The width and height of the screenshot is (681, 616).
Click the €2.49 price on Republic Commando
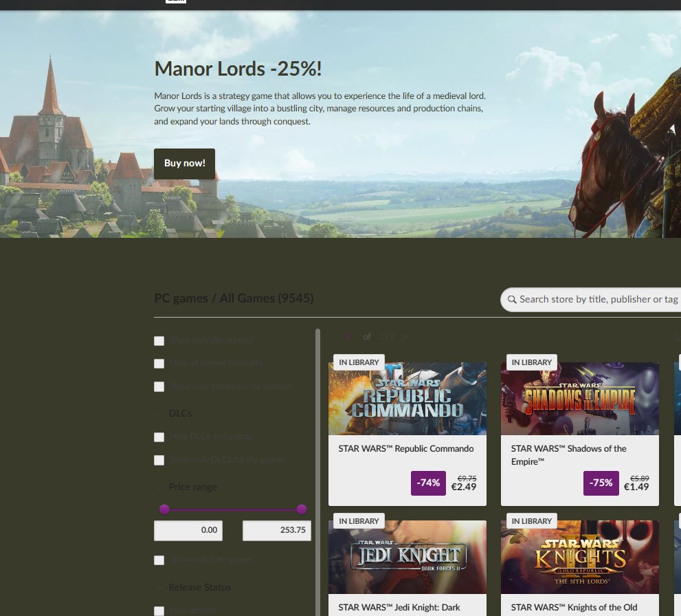[x=464, y=487]
